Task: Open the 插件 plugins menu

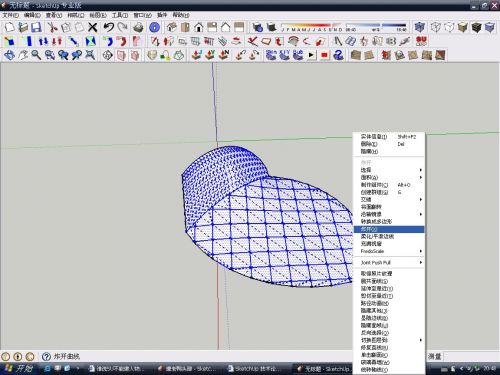Action: (162, 15)
